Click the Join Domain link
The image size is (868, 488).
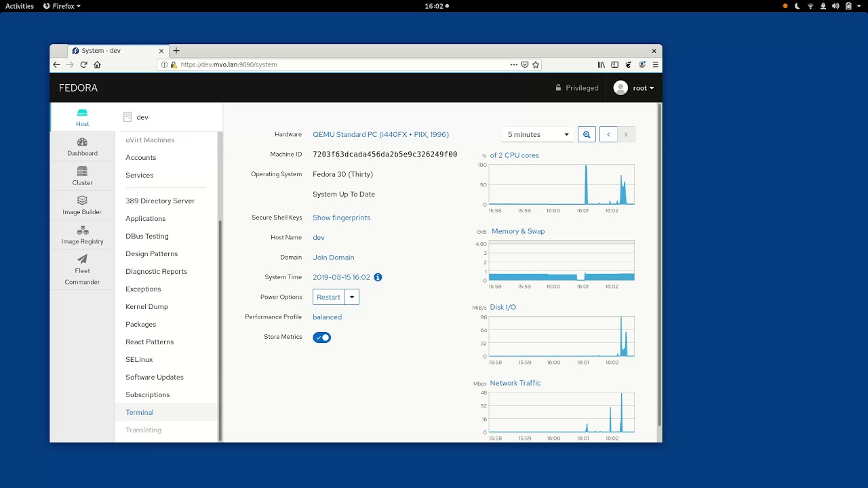tap(333, 258)
